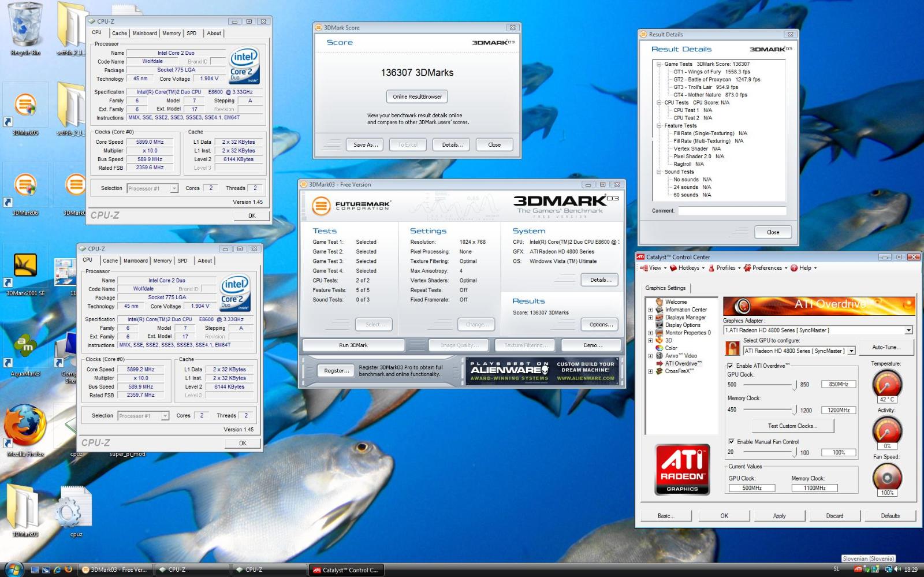The image size is (924, 577).
Task: Click Save As in 3DMark Score
Action: pyautogui.click(x=366, y=145)
